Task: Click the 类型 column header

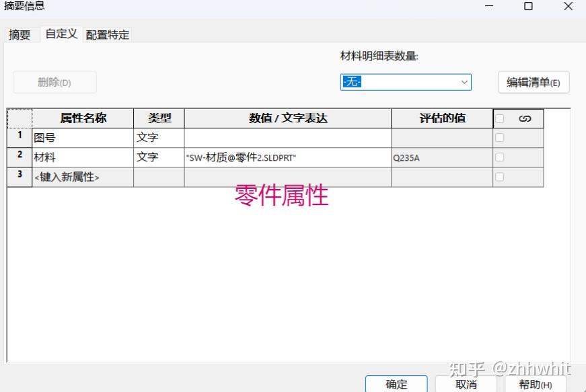Action: click(159, 118)
